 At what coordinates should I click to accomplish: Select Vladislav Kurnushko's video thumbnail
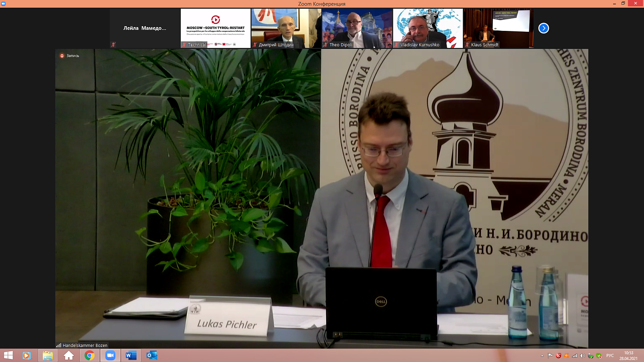[428, 28]
